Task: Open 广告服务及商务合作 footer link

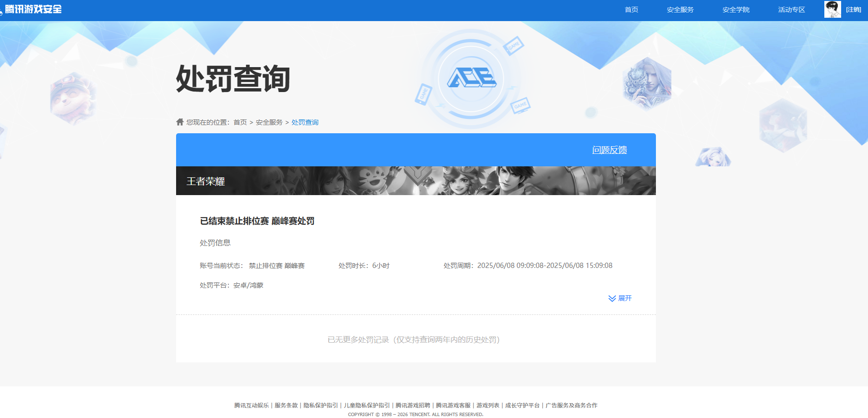Action: point(571,405)
